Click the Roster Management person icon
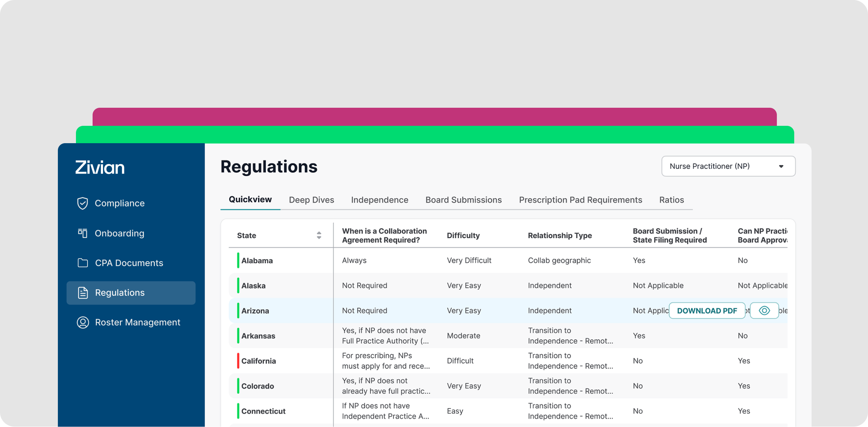The image size is (868, 427). [x=82, y=322]
